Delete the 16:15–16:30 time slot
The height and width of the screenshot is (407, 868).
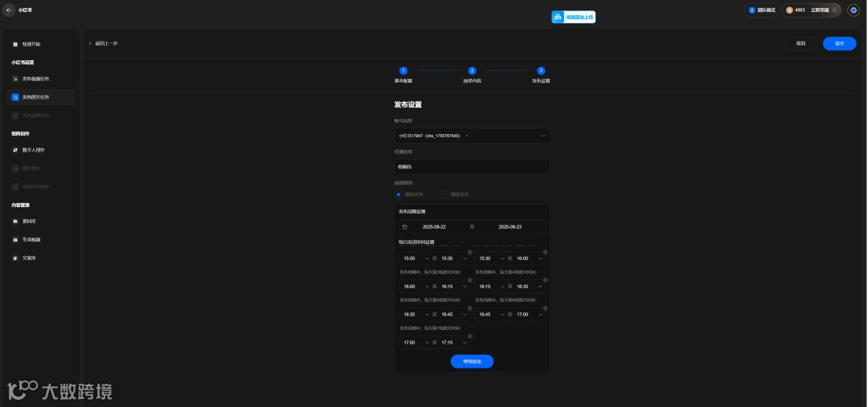tap(545, 280)
